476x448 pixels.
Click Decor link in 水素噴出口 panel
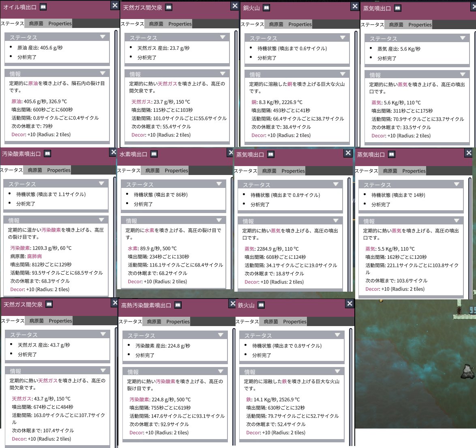tap(135, 282)
